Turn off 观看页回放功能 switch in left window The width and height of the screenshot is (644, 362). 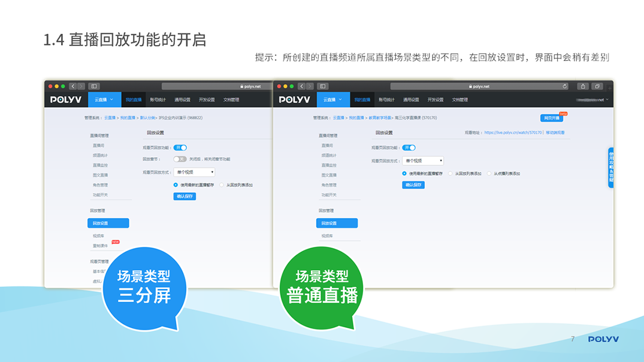coord(180,147)
